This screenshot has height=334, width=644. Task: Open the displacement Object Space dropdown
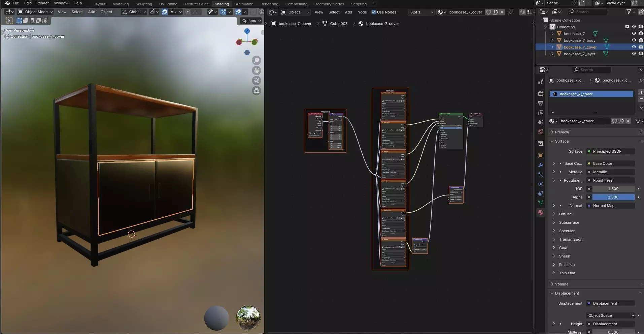coord(610,315)
